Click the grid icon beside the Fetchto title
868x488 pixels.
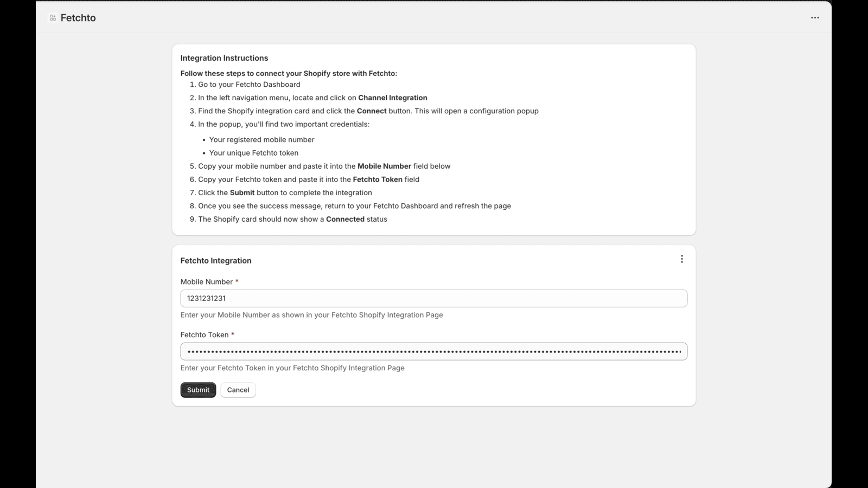[53, 17]
